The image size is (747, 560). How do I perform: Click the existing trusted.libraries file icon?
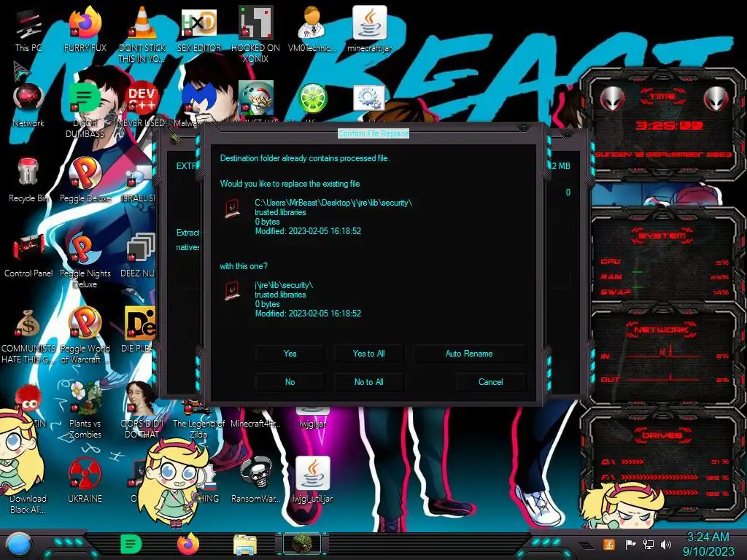point(232,209)
